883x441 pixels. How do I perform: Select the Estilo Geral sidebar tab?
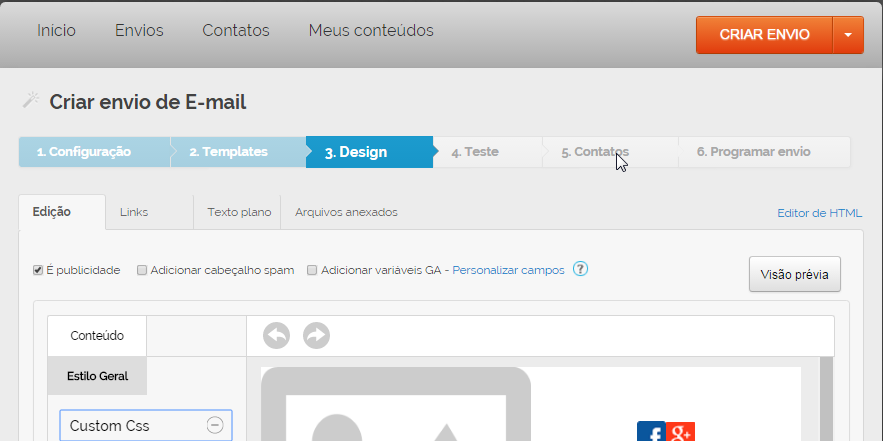click(x=97, y=377)
